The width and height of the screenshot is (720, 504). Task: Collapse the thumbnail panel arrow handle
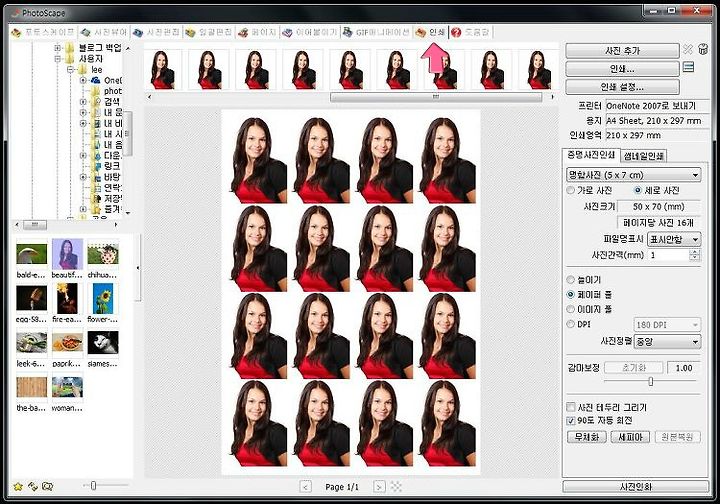[138, 268]
